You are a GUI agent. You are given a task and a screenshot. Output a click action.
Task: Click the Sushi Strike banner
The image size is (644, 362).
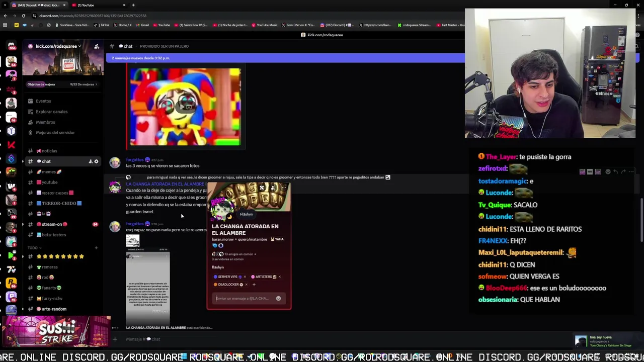[x=55, y=332]
